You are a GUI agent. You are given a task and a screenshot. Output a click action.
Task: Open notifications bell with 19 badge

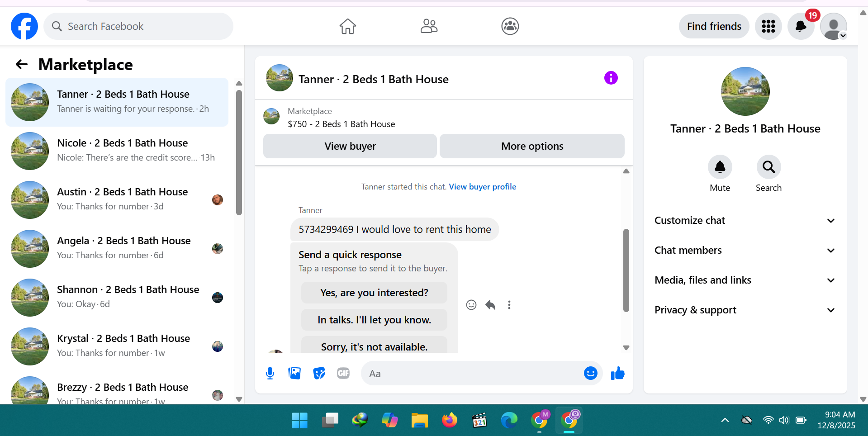click(x=801, y=26)
